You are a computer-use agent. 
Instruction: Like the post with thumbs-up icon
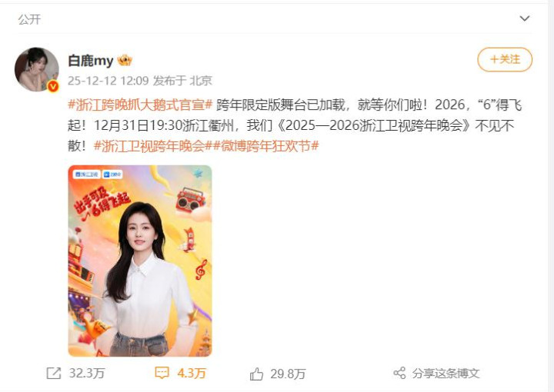pyautogui.click(x=256, y=374)
